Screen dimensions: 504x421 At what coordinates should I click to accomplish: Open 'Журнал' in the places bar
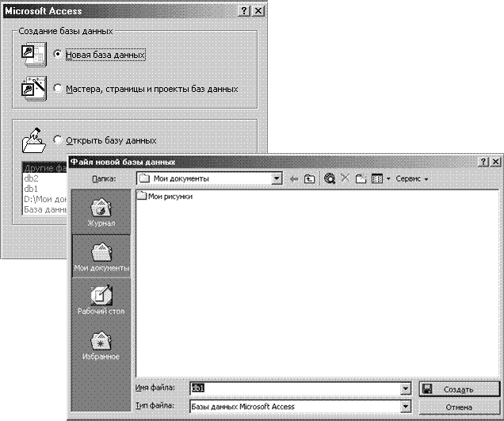pos(101,212)
